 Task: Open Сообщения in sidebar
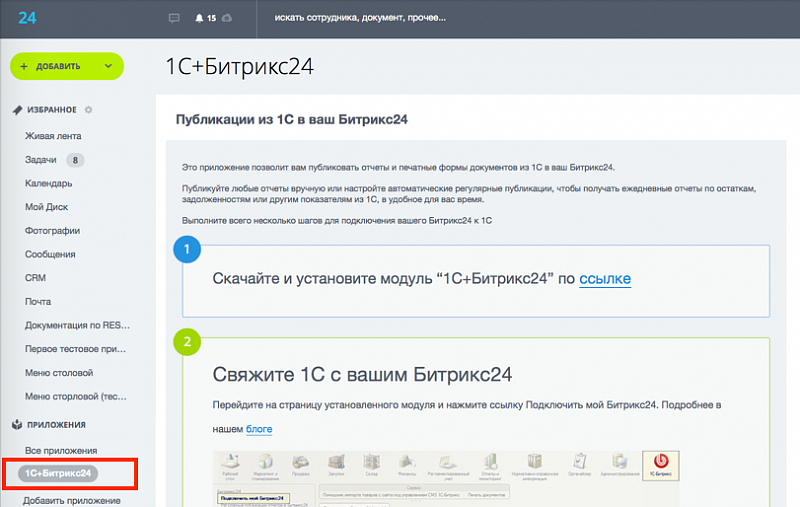click(50, 254)
